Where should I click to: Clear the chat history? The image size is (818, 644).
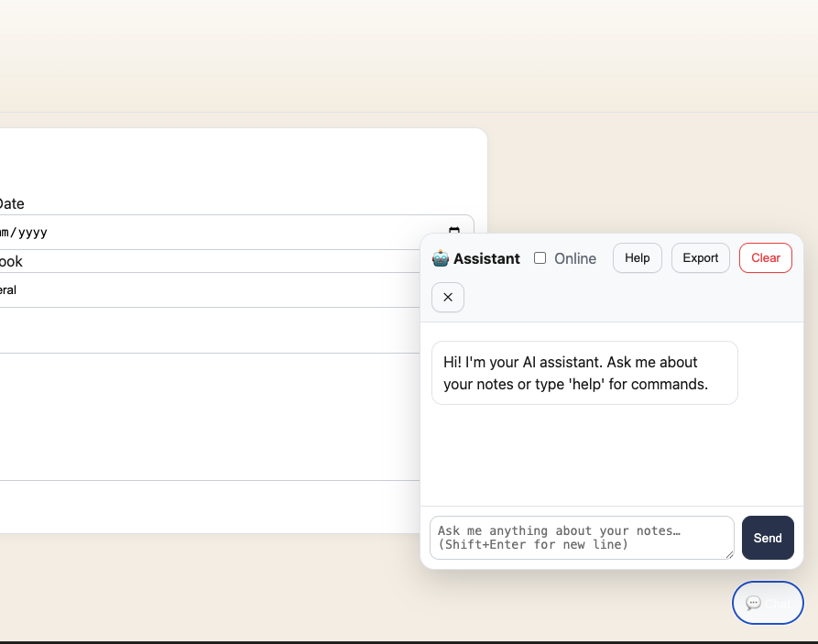(765, 257)
